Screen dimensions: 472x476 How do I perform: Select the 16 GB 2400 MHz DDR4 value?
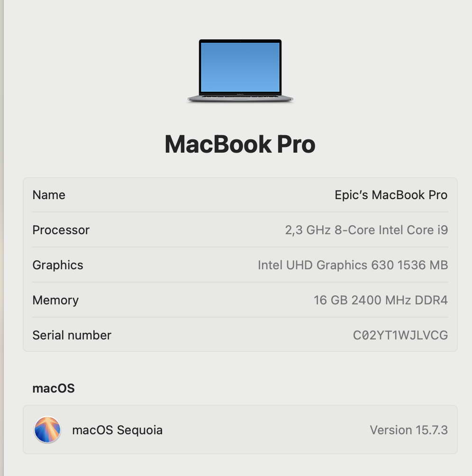[381, 300]
